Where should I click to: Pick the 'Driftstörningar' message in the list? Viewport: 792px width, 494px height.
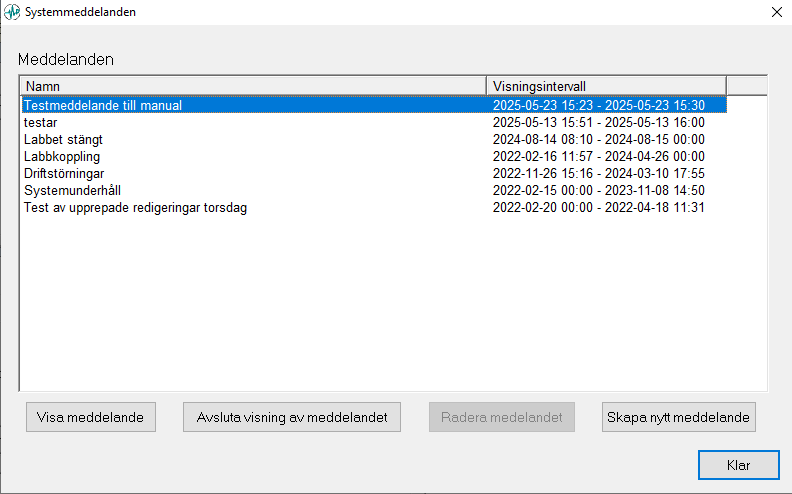tap(64, 173)
